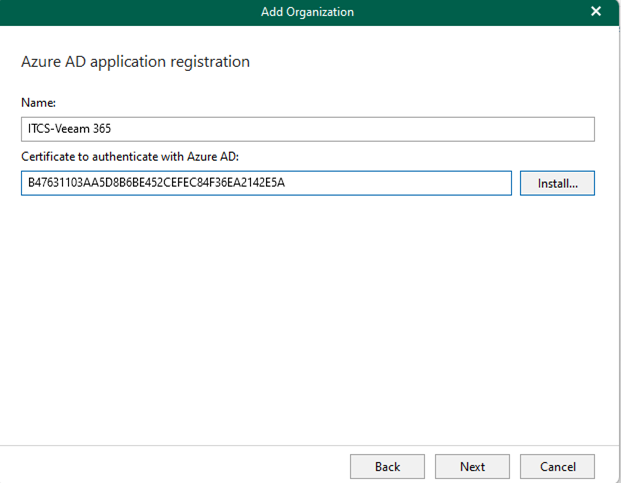621x483 pixels.
Task: Go Back to the previous wizard step
Action: coord(387,466)
